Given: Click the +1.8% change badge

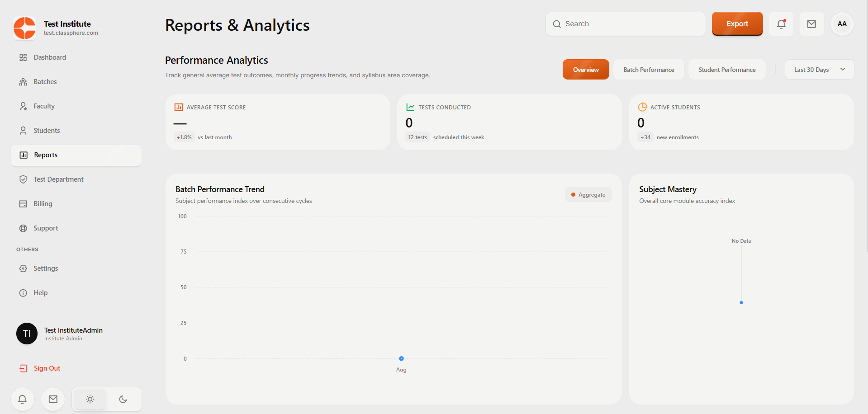Looking at the screenshot, I should (x=184, y=137).
